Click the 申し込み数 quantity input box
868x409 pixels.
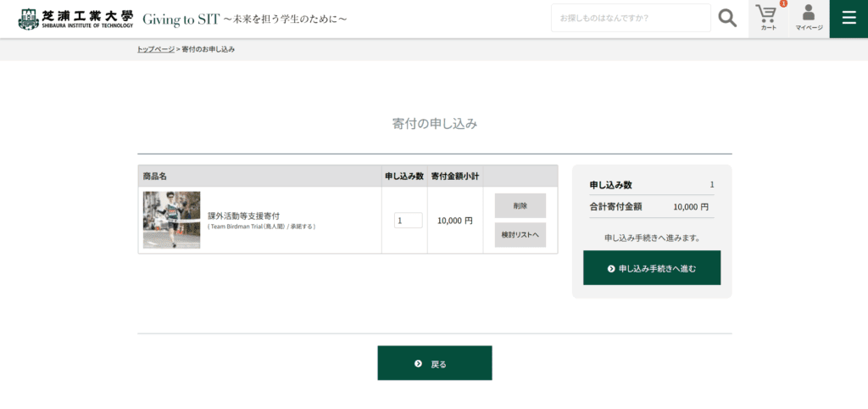click(408, 221)
